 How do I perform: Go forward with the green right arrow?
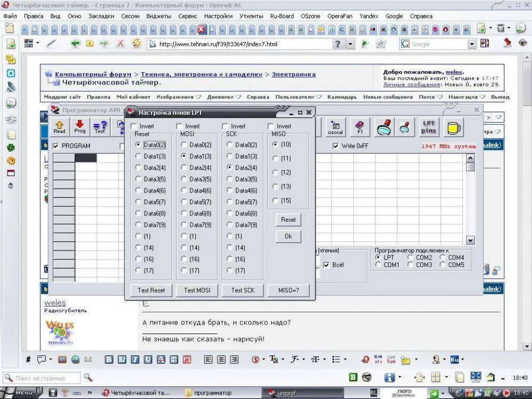pos(104,44)
